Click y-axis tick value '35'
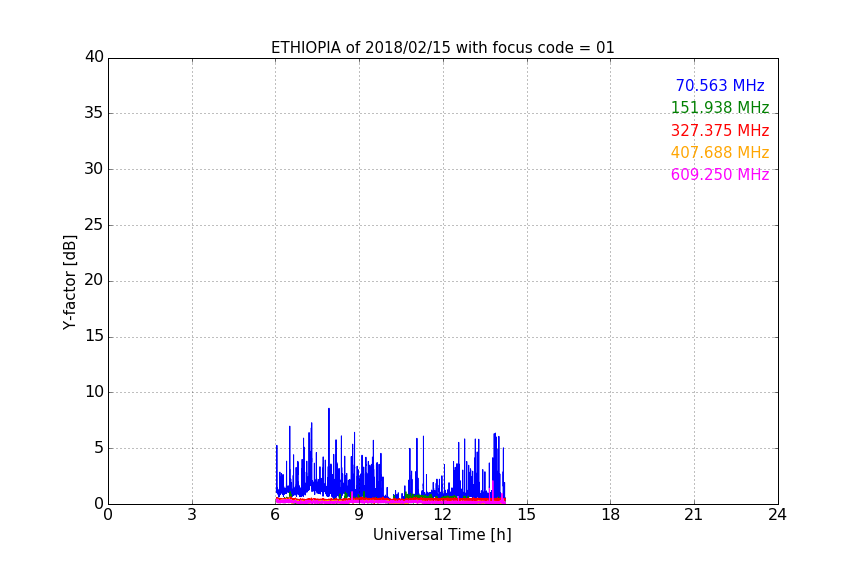The width and height of the screenshot is (864, 576). point(94,113)
